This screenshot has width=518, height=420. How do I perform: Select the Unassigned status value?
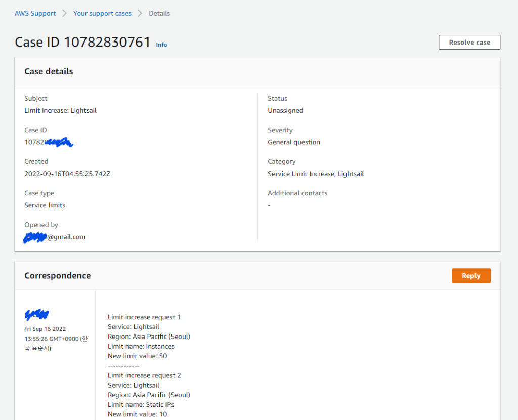coord(285,111)
